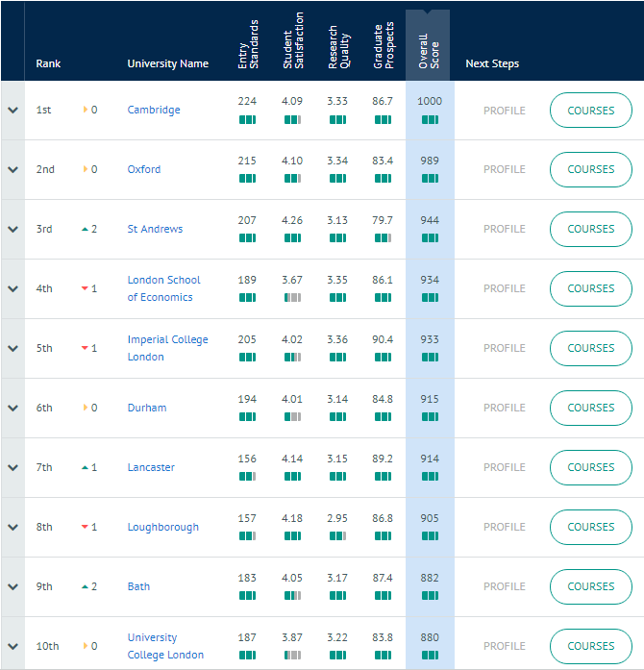Click COURSES button for St Andrews
644x670 pixels.
click(590, 229)
